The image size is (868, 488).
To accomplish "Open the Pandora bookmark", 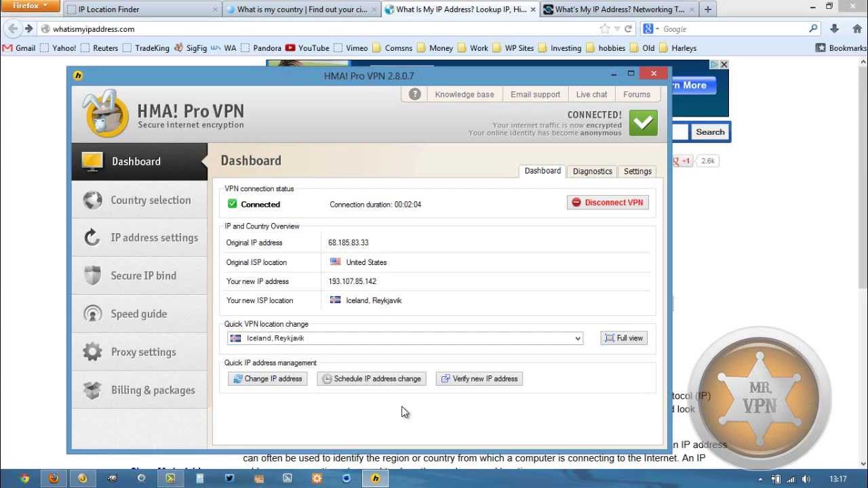I will pyautogui.click(x=260, y=48).
